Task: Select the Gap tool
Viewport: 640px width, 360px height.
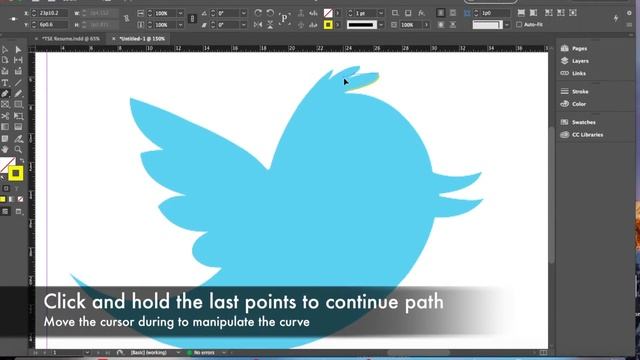Action: click(18, 60)
